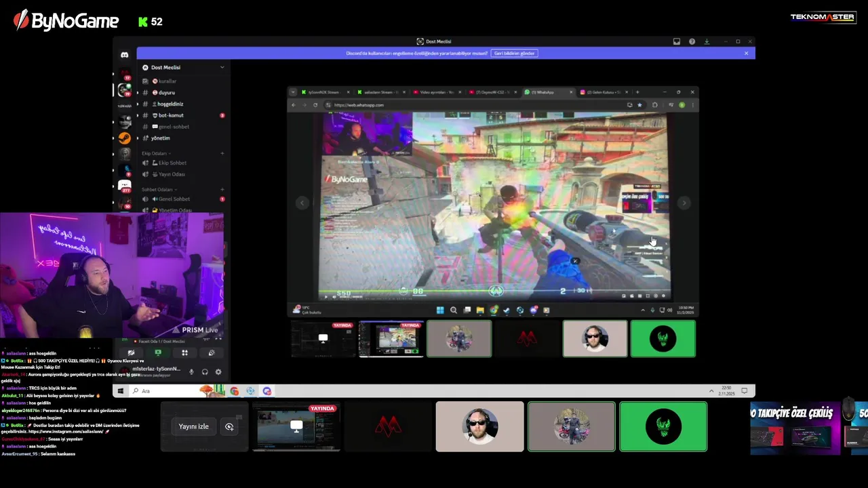Click Start button on shared screen taskbar
The width and height of the screenshot is (868, 488).
point(440,310)
